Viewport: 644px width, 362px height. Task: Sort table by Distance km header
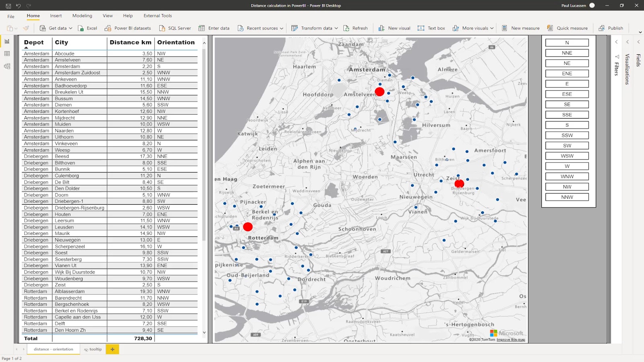[130, 42]
